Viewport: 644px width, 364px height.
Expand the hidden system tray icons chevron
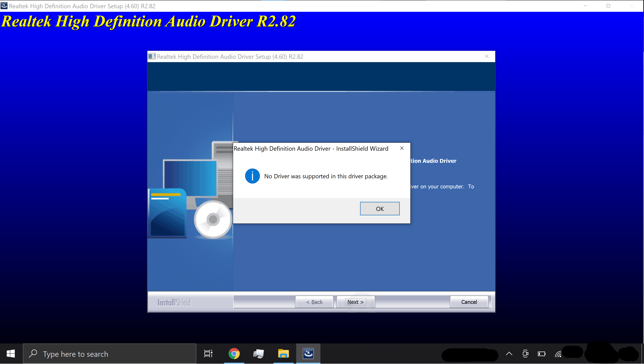pyautogui.click(x=509, y=354)
